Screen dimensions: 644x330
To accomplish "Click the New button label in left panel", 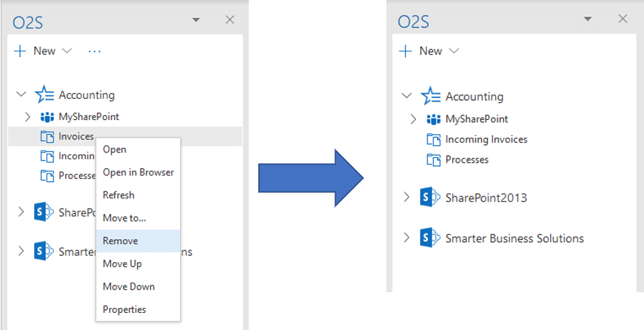I will [45, 51].
